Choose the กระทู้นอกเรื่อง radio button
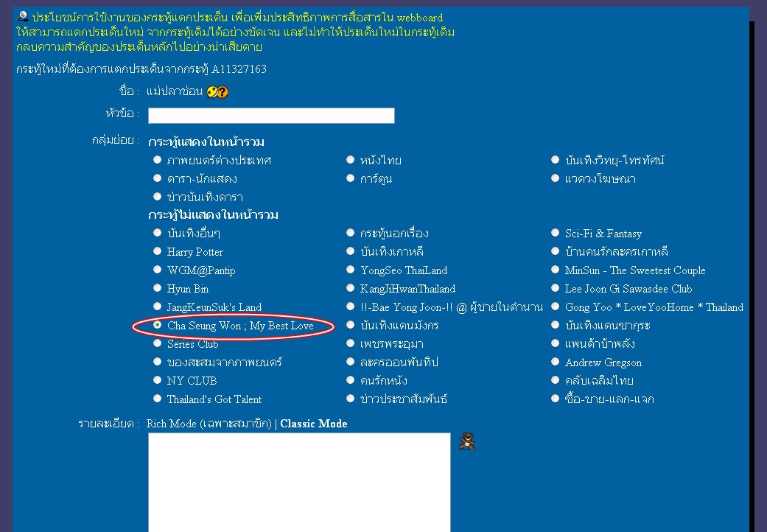The image size is (767, 532). pyautogui.click(x=350, y=233)
